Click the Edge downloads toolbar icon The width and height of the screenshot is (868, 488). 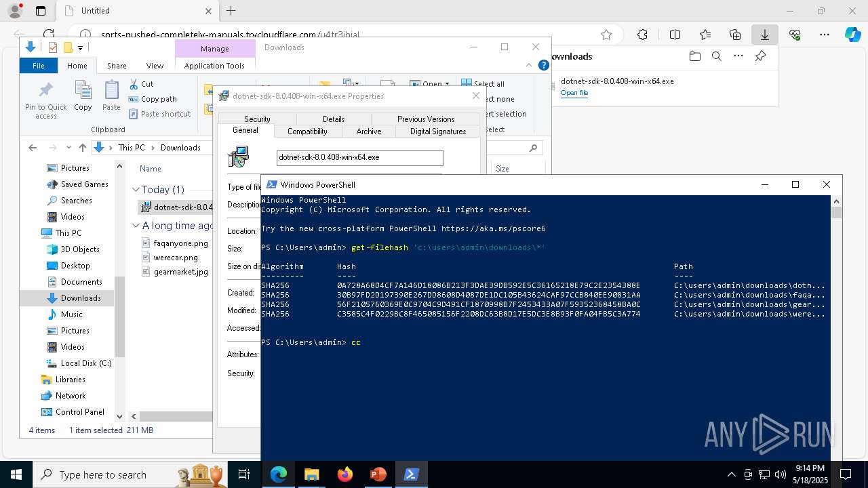pos(764,35)
